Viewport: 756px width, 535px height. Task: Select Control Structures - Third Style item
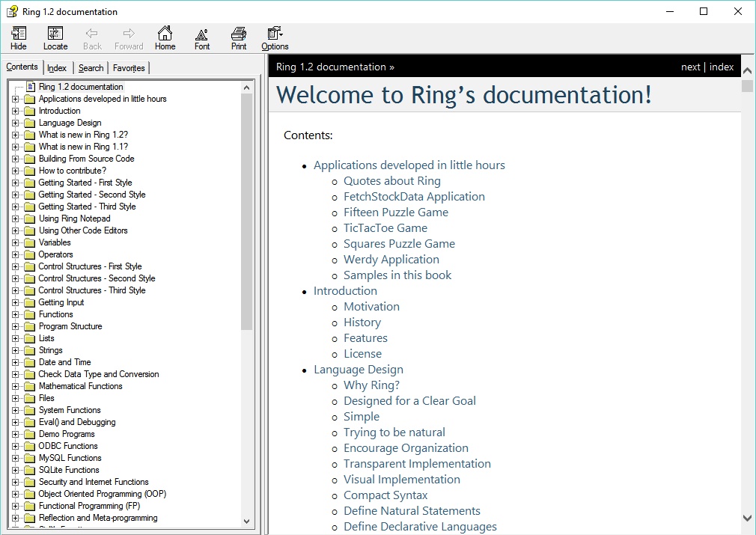(91, 290)
